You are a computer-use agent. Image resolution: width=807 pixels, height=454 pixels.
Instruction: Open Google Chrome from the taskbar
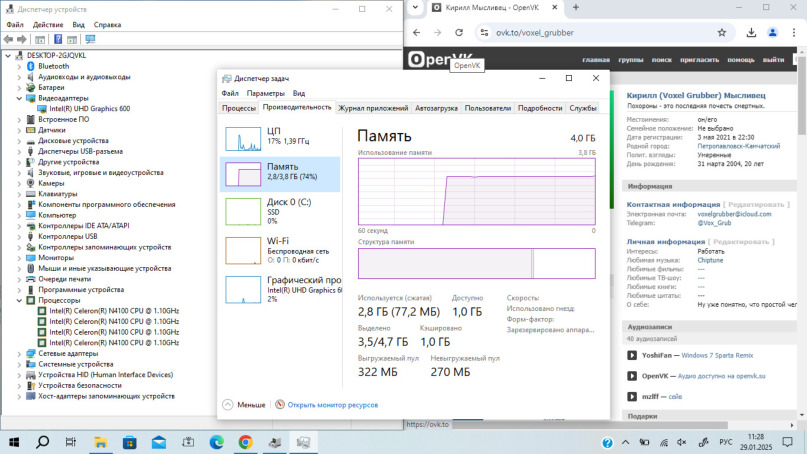[245, 441]
